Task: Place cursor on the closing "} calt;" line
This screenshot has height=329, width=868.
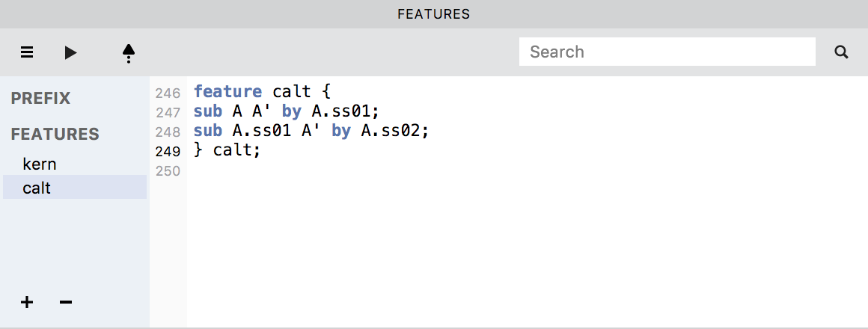Action: tap(227, 150)
